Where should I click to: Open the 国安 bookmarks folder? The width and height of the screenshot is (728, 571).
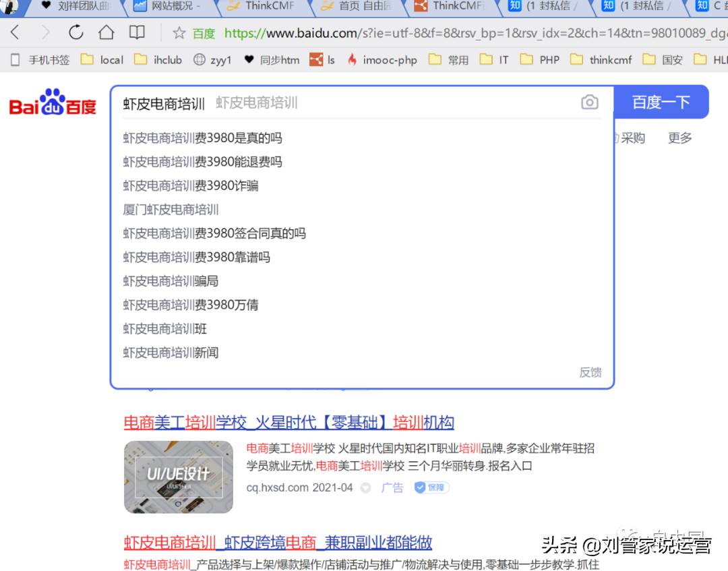click(663, 60)
